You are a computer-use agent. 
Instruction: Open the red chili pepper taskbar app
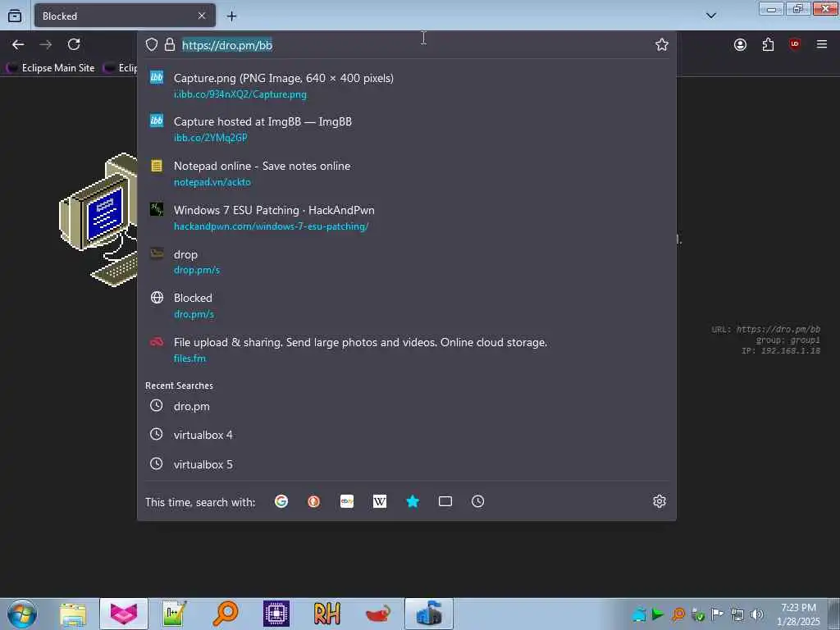(378, 614)
